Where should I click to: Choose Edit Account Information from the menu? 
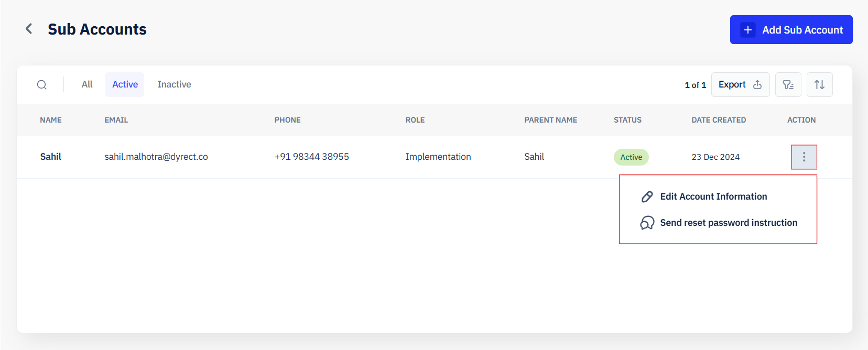click(x=713, y=196)
